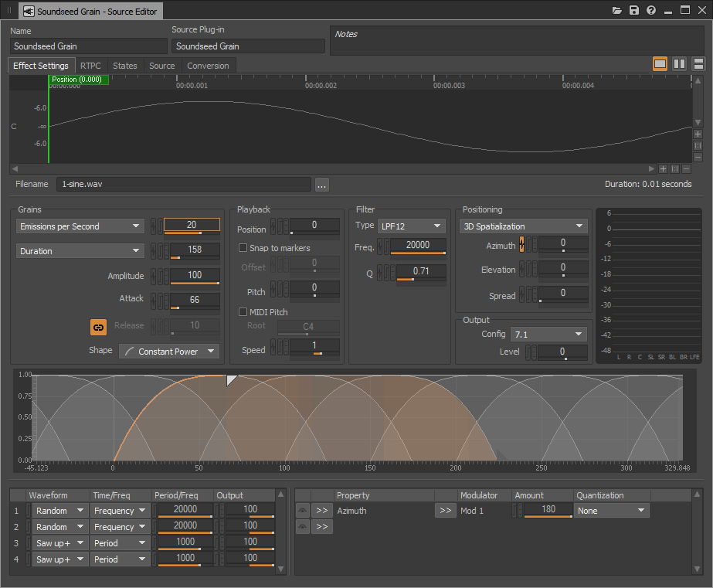The width and height of the screenshot is (713, 588).
Task: Expand the 3D Spatialization dropdown
Action: point(523,226)
